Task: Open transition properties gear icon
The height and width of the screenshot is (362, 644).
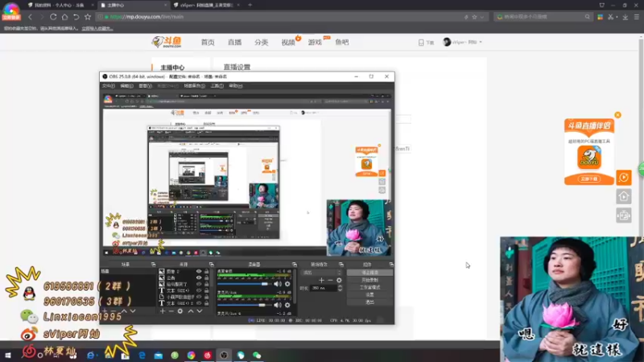Action: click(339, 280)
